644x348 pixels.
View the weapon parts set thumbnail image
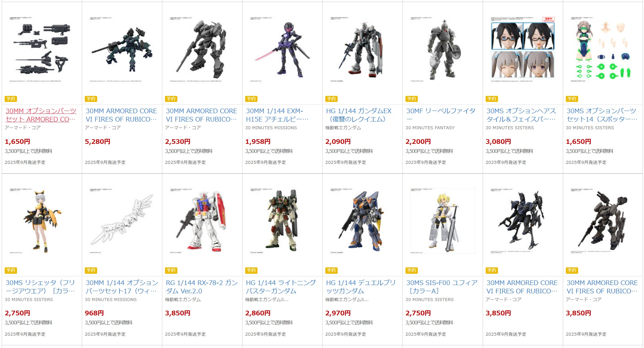(x=42, y=49)
